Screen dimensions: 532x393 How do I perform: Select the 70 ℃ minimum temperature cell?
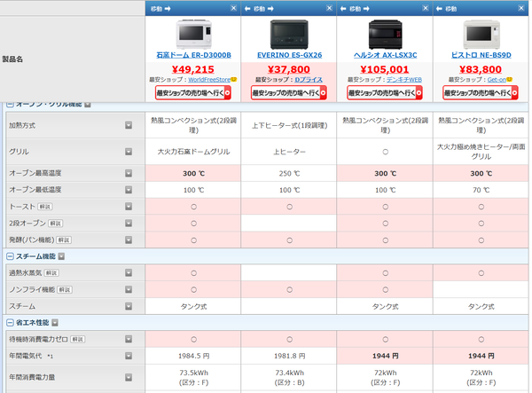pos(481,190)
